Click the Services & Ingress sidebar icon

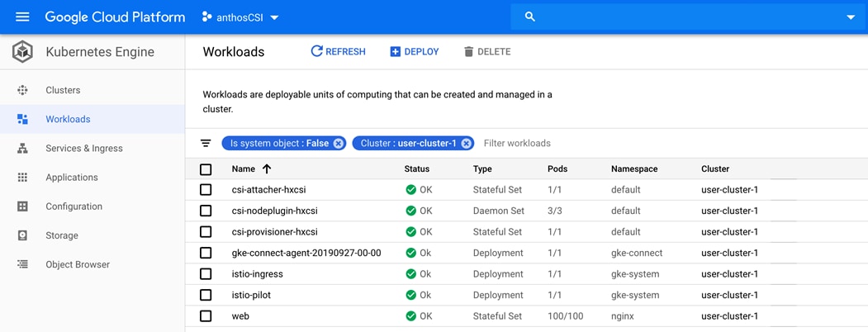pos(22,149)
